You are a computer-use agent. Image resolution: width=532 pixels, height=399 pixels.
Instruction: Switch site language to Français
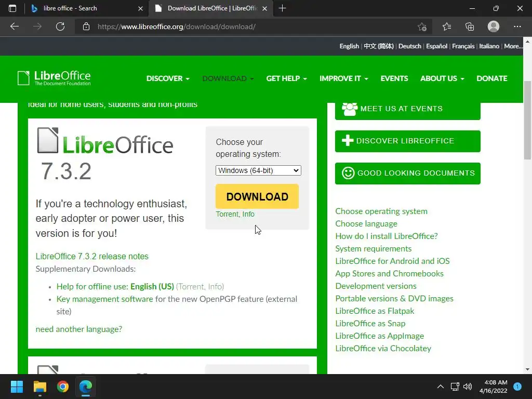[x=463, y=46]
